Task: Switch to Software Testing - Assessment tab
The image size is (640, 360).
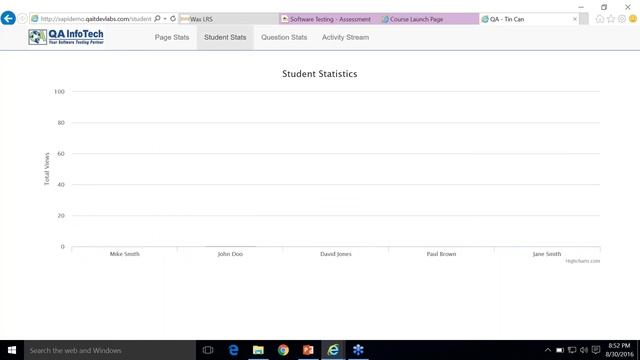Action: pyautogui.click(x=329, y=19)
